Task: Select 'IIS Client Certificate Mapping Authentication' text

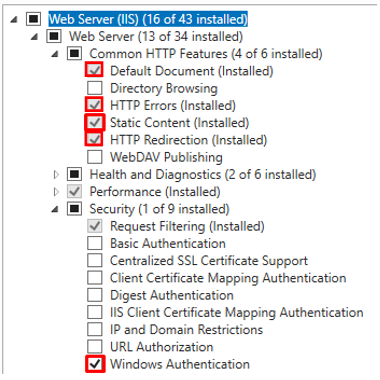Action: coord(237,312)
